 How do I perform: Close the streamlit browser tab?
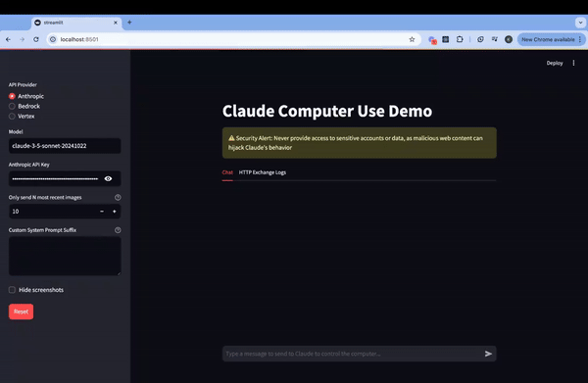pos(116,23)
